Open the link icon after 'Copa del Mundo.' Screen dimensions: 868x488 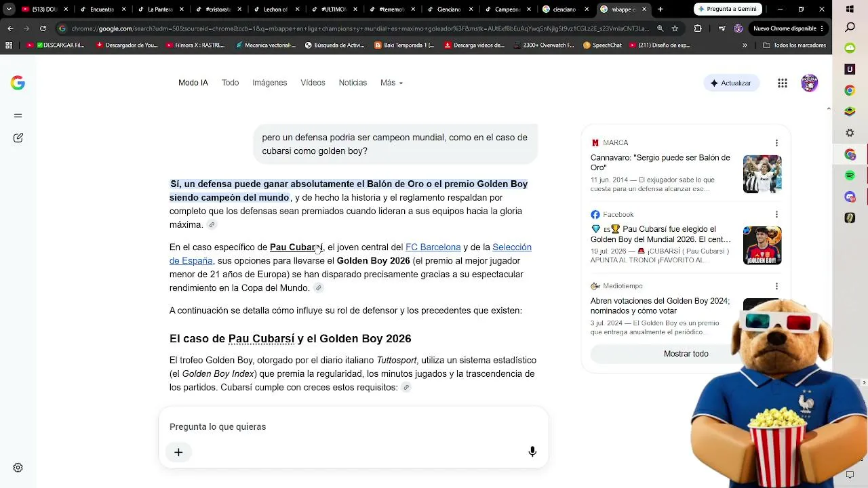pyautogui.click(x=318, y=288)
